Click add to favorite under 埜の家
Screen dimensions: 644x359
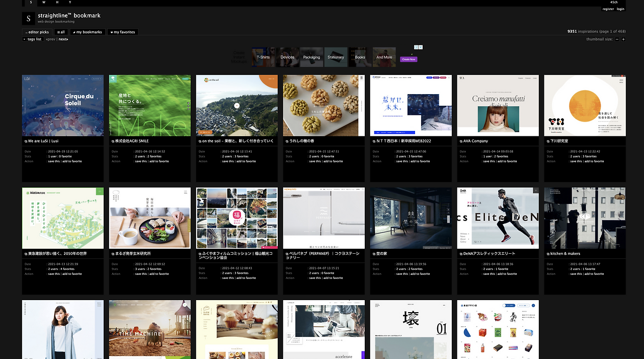coord(420,274)
